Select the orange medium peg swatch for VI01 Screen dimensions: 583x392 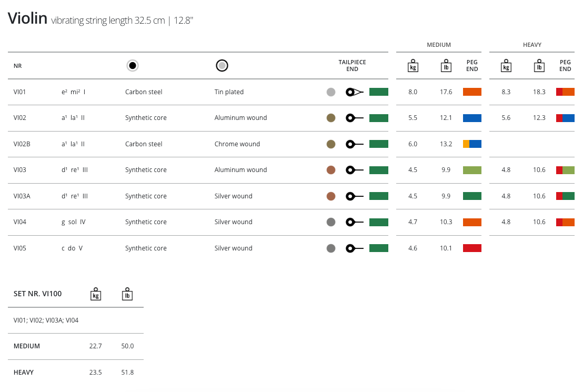click(x=472, y=92)
